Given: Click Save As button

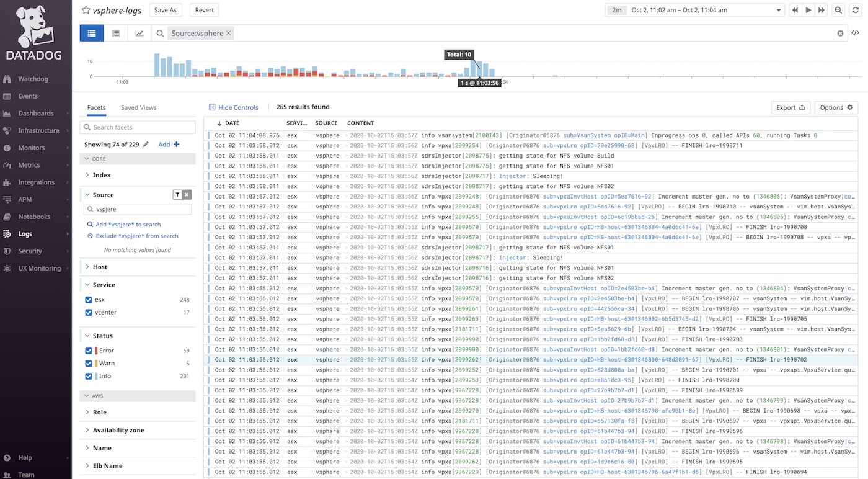Looking at the screenshot, I should pyautogui.click(x=166, y=10).
